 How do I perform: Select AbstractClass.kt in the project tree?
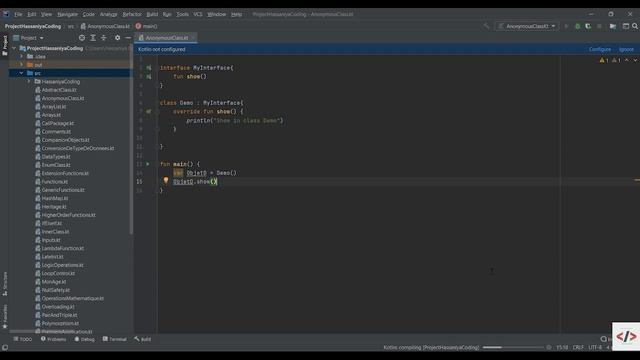coord(59,90)
